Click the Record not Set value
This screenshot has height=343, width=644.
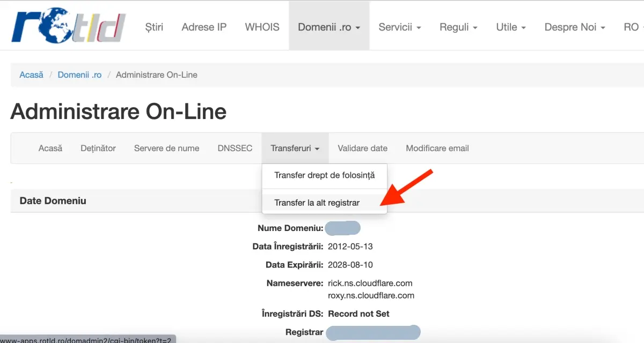point(359,314)
